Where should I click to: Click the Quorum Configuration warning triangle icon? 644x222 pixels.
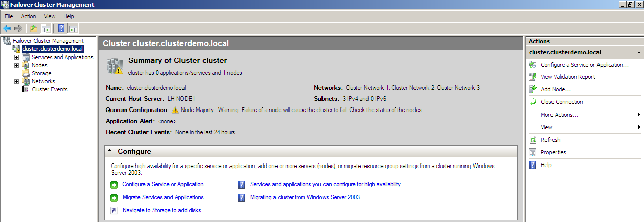(175, 110)
